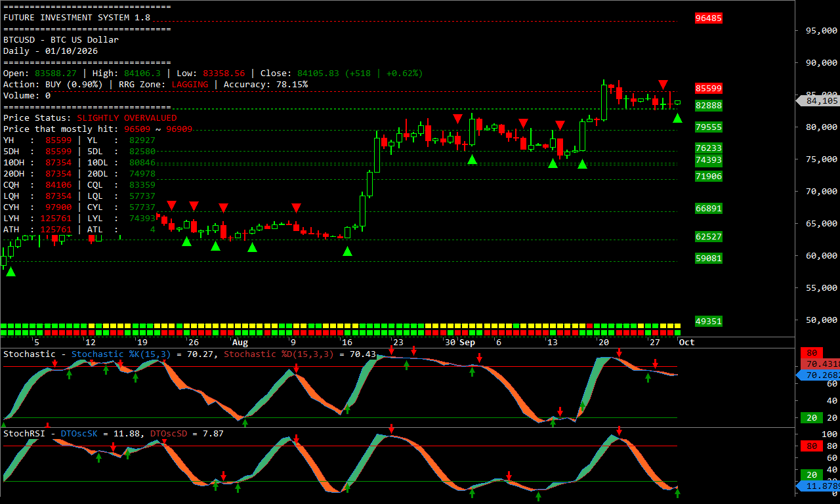Select the green buy triangle under the chart's first candles
The height and width of the screenshot is (504, 840).
(x=10, y=271)
